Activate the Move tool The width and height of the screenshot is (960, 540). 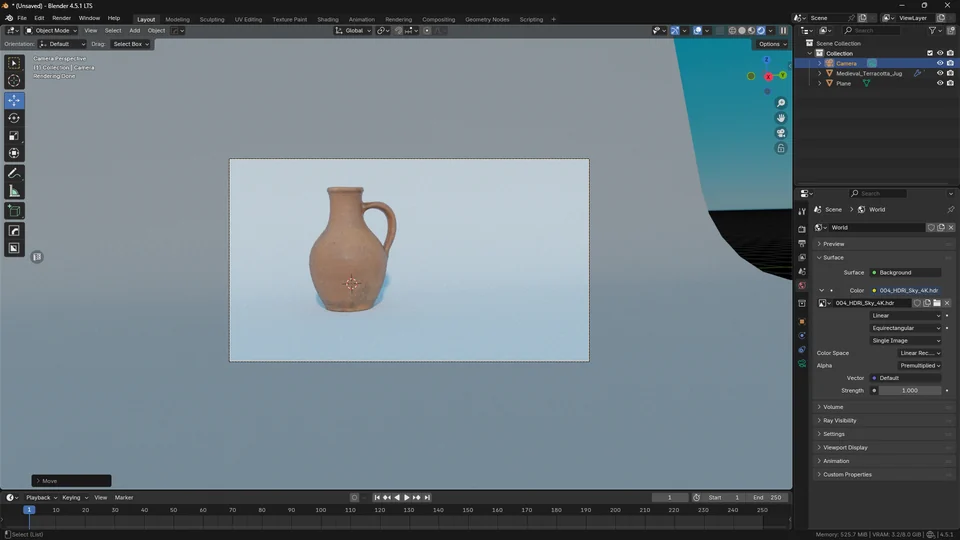14,100
